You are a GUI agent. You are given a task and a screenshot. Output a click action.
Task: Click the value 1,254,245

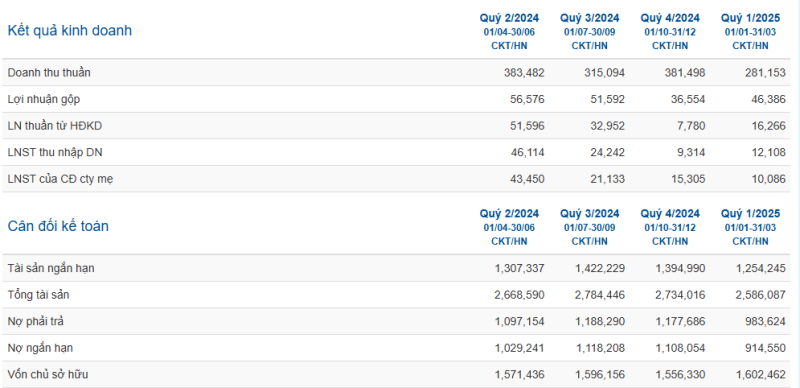pyautogui.click(x=761, y=268)
